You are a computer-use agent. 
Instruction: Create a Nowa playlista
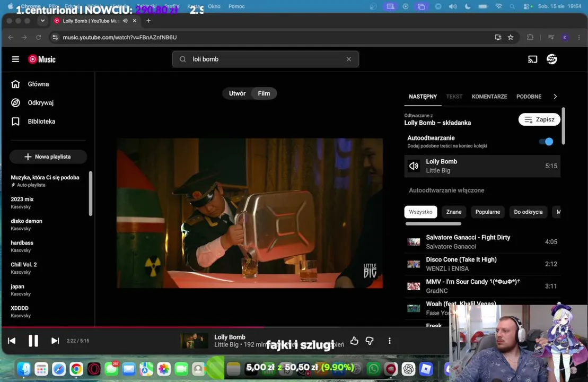pyautogui.click(x=48, y=157)
